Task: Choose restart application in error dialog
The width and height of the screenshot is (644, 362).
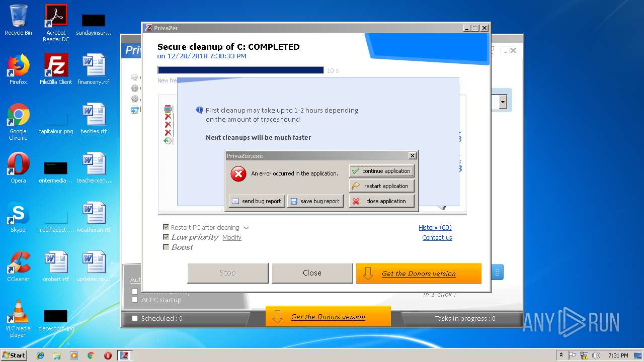Action: coord(381,186)
